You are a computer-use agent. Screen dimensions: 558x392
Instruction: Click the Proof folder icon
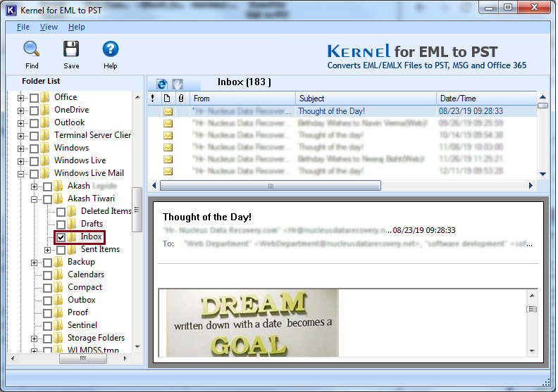pos(58,312)
